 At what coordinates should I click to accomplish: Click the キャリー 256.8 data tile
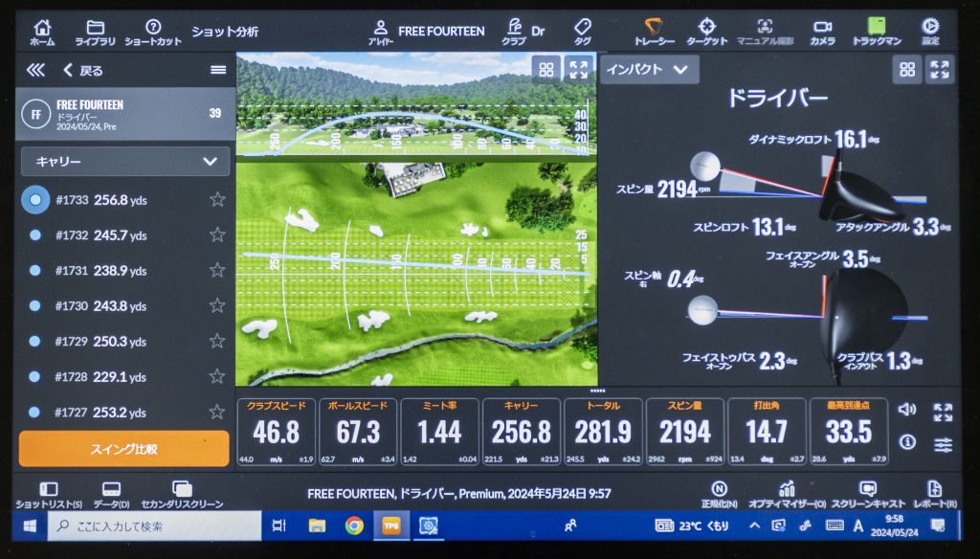522,432
